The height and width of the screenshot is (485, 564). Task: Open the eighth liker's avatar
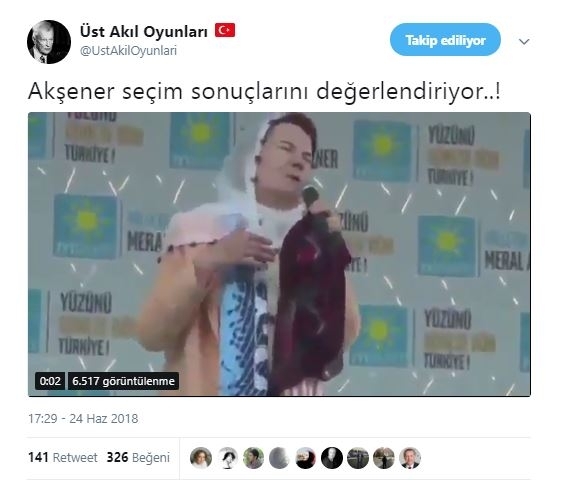(x=384, y=458)
